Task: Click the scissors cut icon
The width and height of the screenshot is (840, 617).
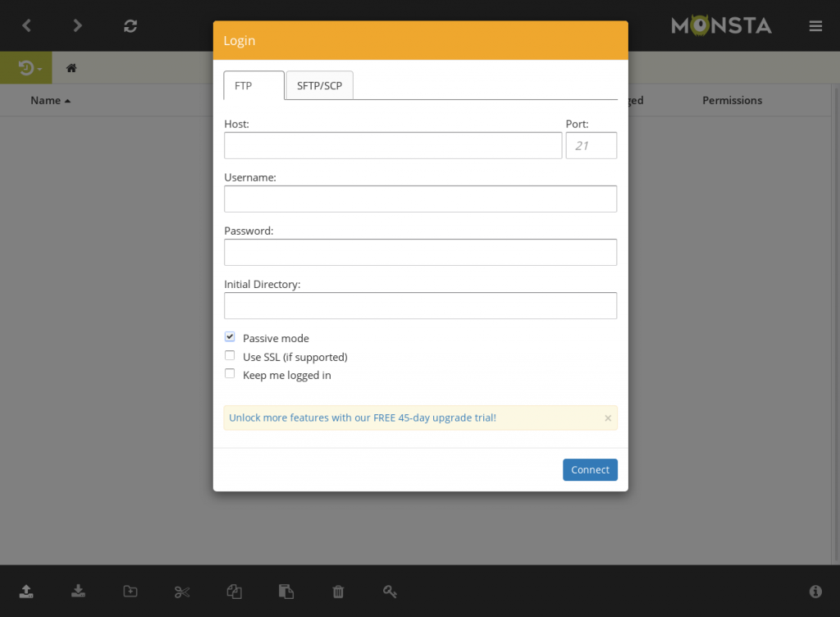Action: click(182, 591)
